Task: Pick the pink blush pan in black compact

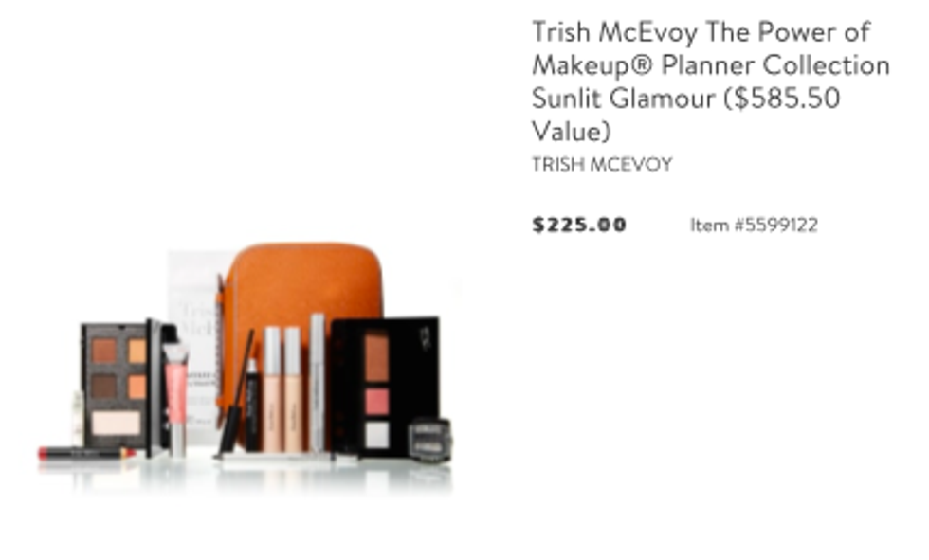Action: [x=377, y=401]
